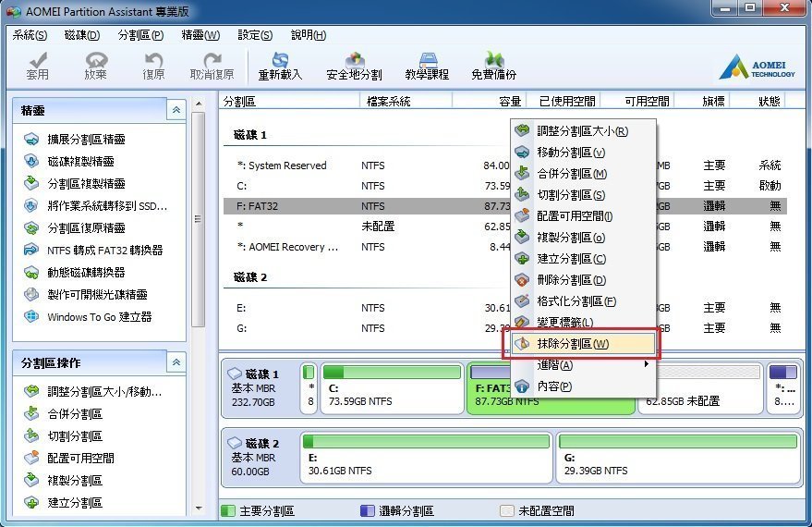Open the 安全地分割 tool in the toolbar
812x527 pixels.
click(x=354, y=66)
